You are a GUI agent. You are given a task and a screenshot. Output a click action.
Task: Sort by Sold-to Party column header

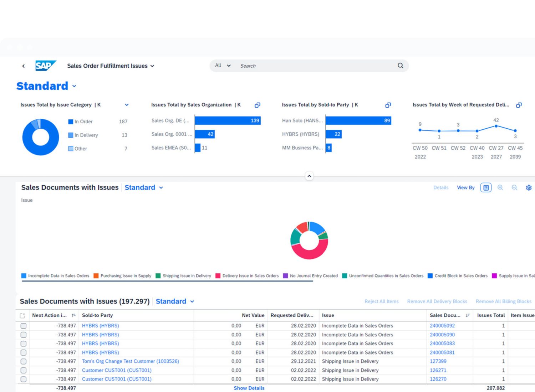point(97,315)
